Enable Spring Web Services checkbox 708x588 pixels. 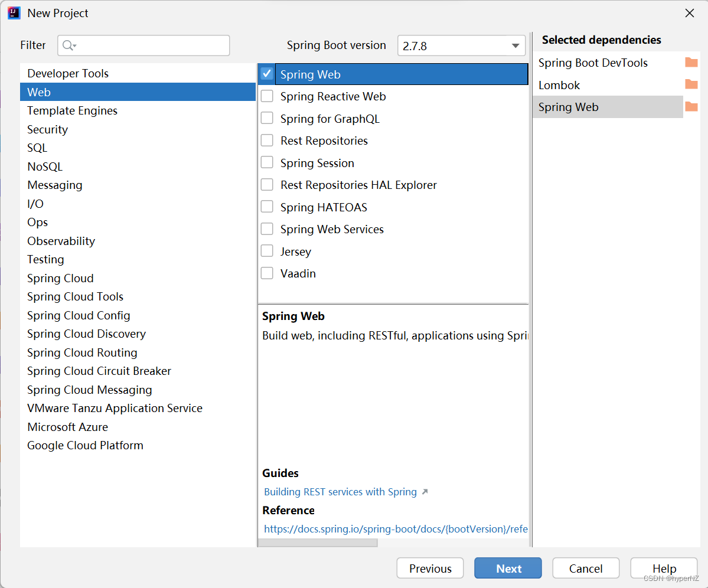click(267, 229)
